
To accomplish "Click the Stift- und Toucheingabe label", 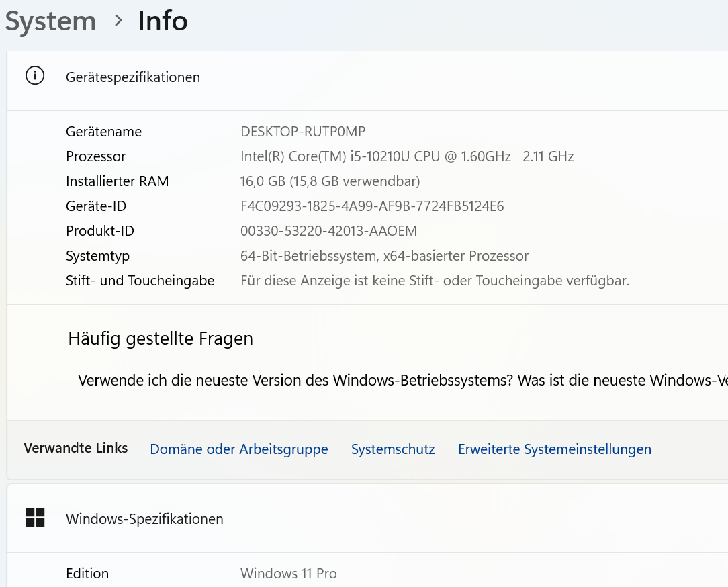I will click(x=140, y=281).
